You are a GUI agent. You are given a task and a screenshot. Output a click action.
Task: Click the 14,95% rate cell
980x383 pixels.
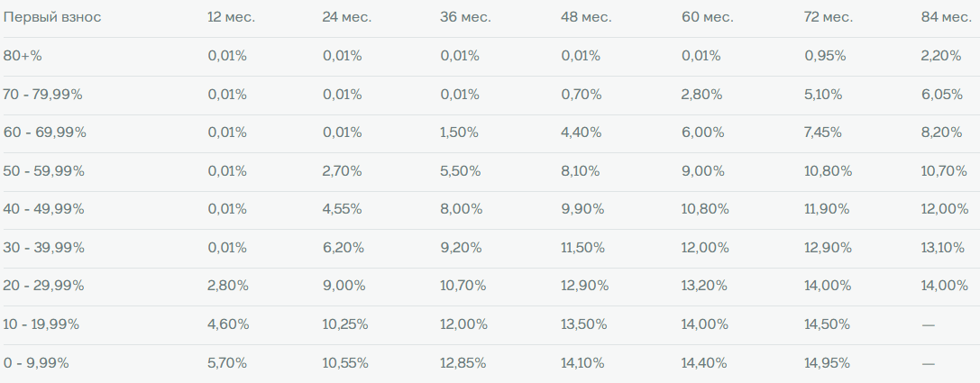[827, 363]
